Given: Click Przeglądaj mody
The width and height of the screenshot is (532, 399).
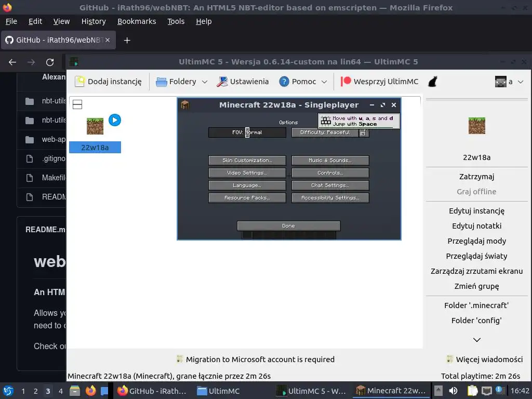Looking at the screenshot, I should pyautogui.click(x=477, y=241).
